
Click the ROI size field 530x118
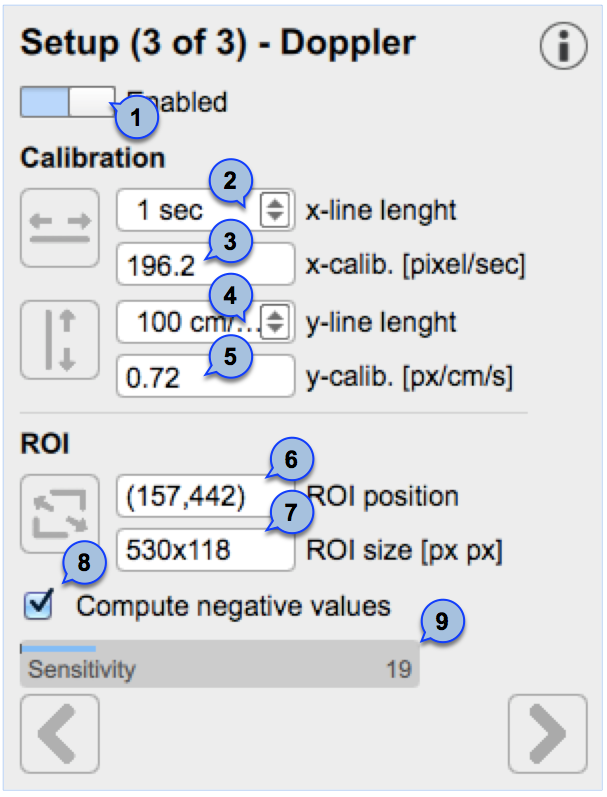(x=205, y=550)
